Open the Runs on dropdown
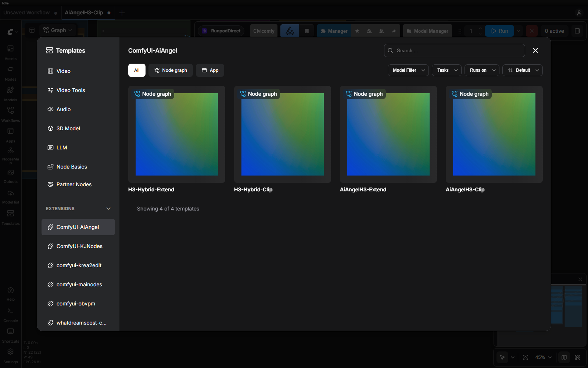The height and width of the screenshot is (368, 588). pos(482,70)
